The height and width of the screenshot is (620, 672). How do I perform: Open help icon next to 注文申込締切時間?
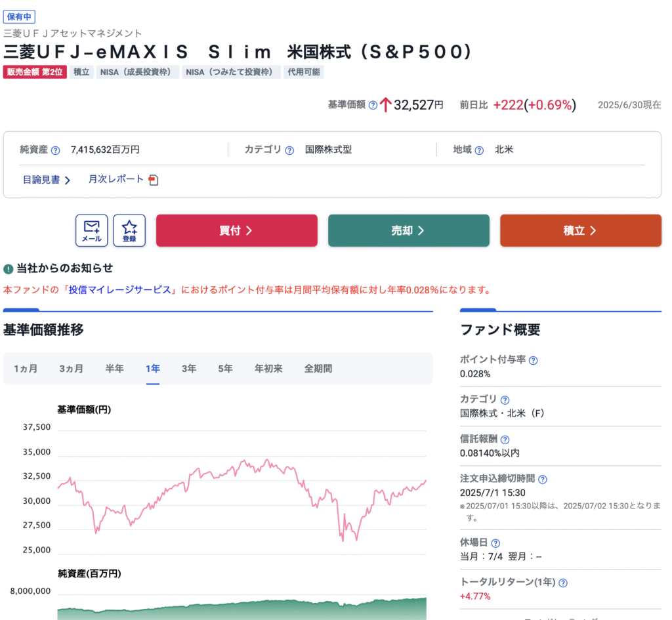543,480
